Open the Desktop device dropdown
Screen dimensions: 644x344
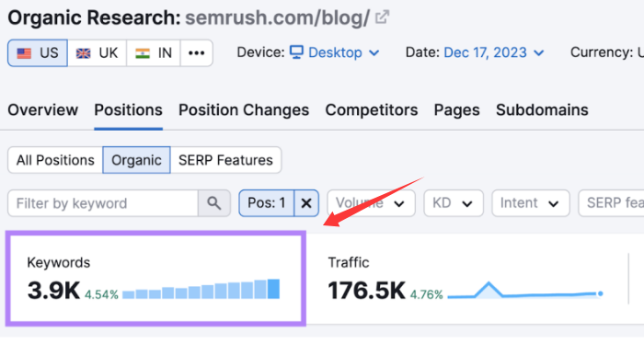pos(334,52)
